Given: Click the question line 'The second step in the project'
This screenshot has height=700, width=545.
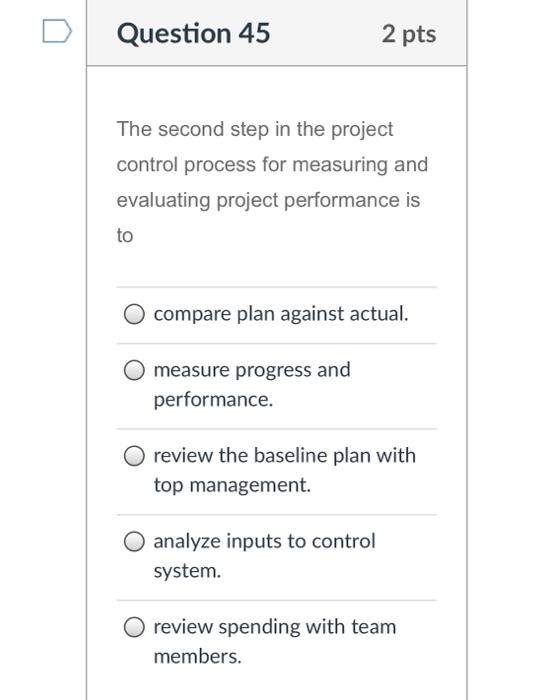Looking at the screenshot, I should pyautogui.click(x=255, y=129).
